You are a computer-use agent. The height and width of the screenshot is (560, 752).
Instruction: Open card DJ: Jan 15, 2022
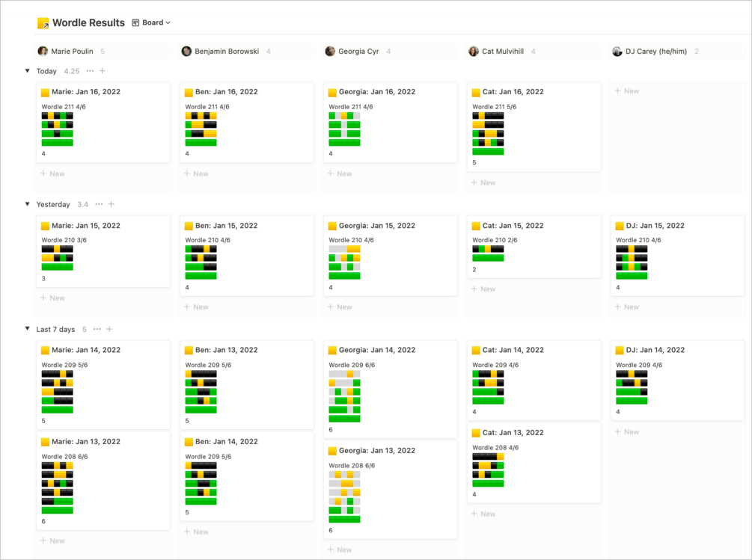tap(677, 256)
